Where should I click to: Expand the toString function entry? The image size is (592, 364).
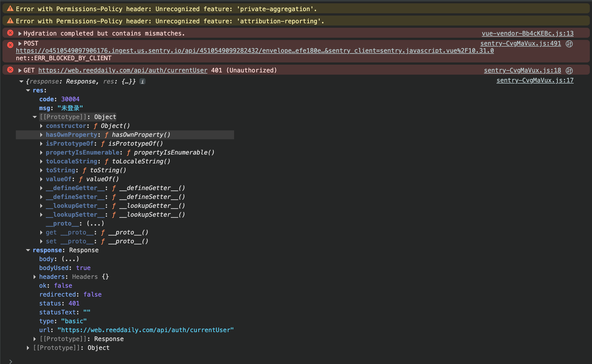pos(41,170)
